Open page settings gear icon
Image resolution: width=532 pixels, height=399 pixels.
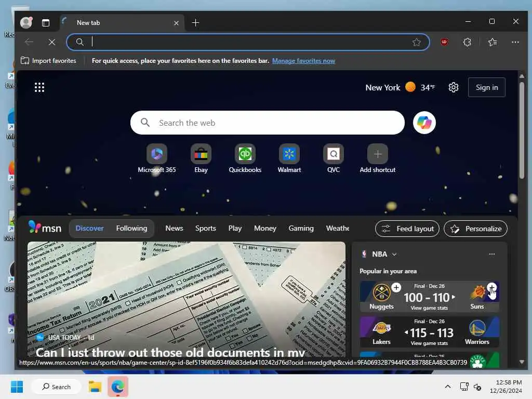pyautogui.click(x=453, y=87)
